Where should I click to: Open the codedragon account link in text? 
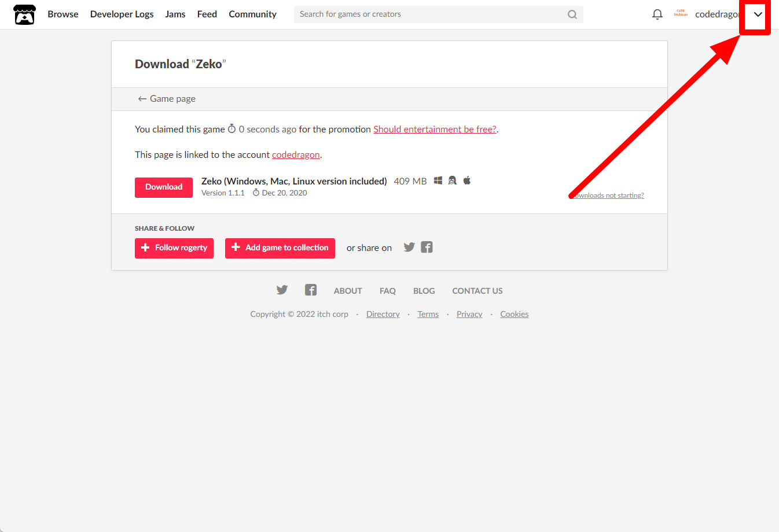click(296, 155)
